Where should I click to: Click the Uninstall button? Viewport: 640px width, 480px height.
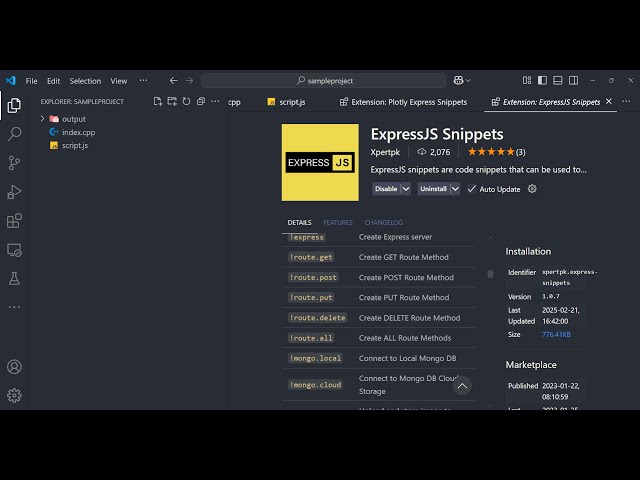433,189
